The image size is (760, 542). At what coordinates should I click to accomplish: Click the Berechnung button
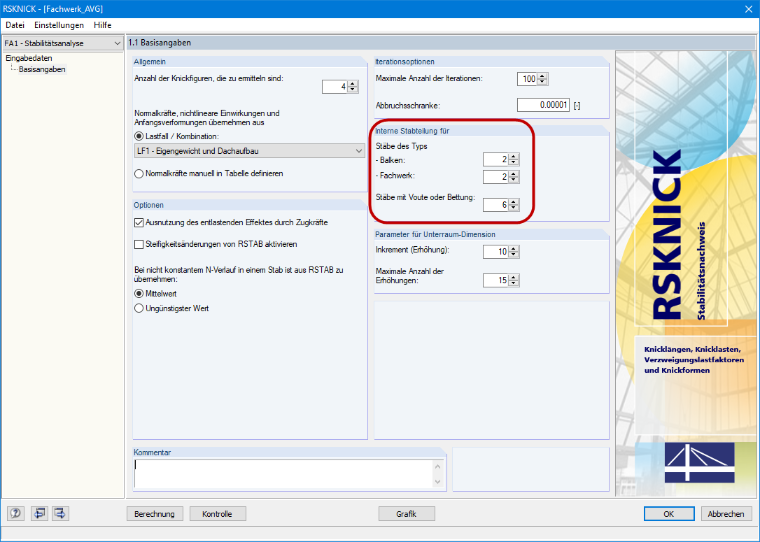click(155, 514)
